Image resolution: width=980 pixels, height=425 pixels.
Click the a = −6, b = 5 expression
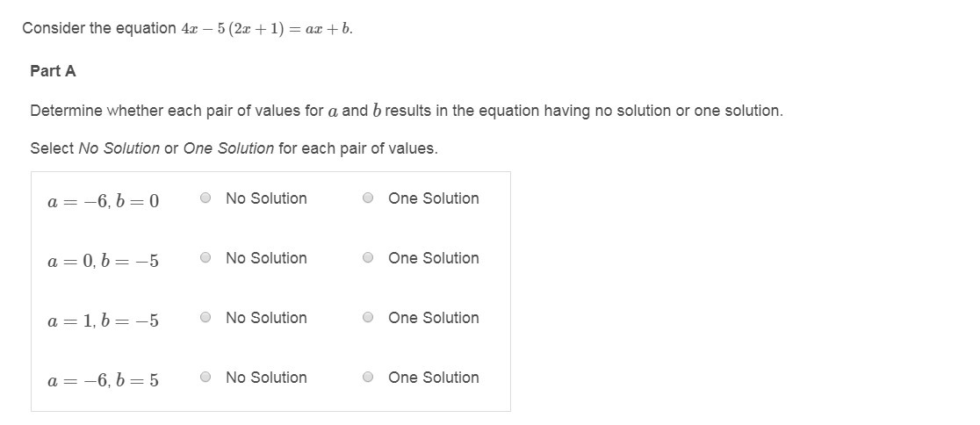104,381
